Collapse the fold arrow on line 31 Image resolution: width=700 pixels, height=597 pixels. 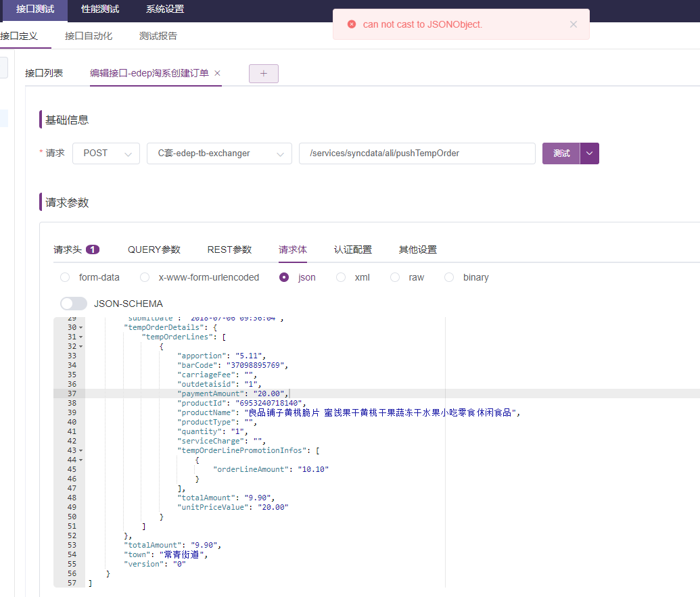pyautogui.click(x=80, y=337)
